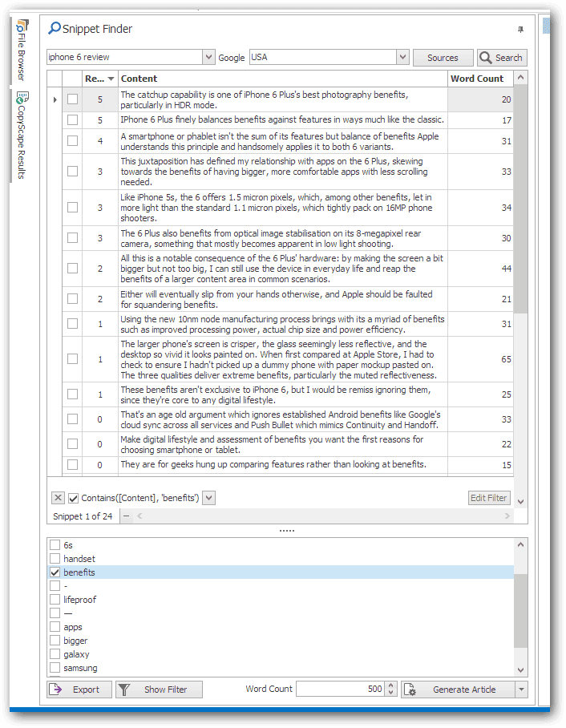Viewport: 566px width, 728px height.
Task: Click the Edit Filter button
Action: (x=489, y=498)
